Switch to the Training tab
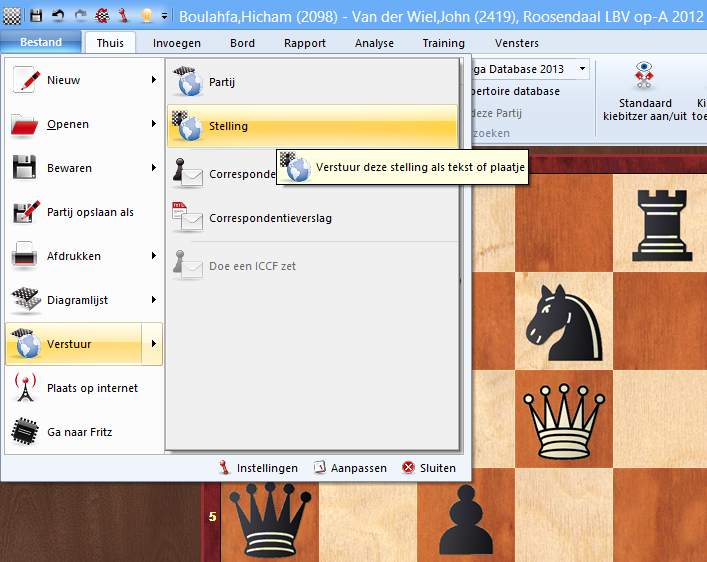Image resolution: width=707 pixels, height=562 pixels. 444,43
